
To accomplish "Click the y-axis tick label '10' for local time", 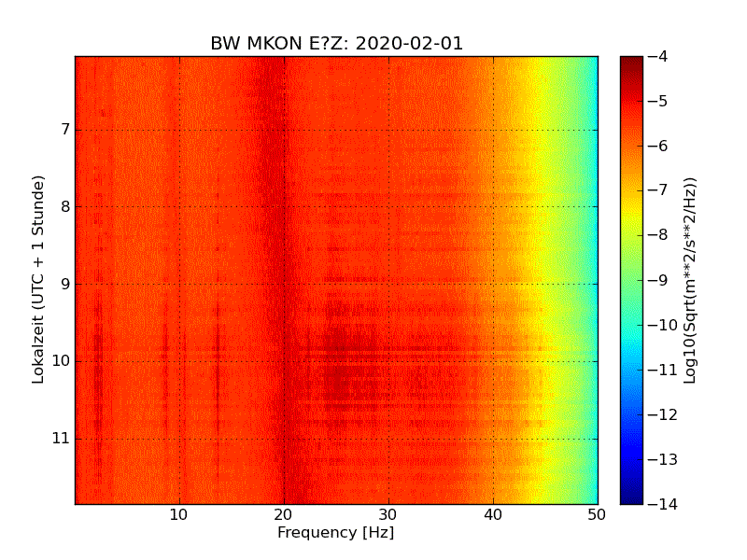I will [x=61, y=361].
